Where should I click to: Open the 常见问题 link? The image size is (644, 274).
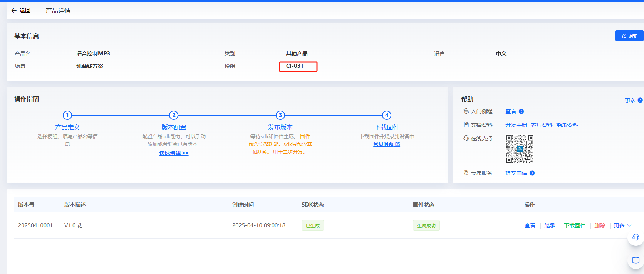tap(386, 144)
